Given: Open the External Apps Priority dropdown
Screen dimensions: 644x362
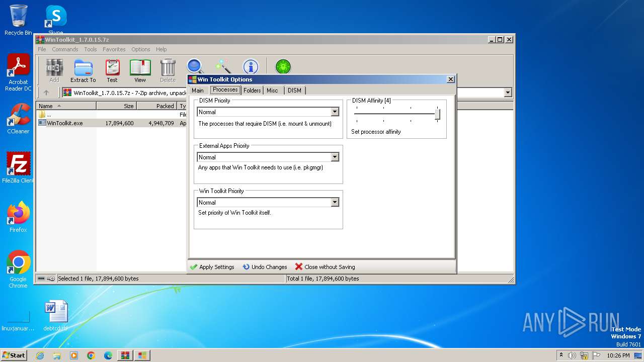Looking at the screenshot, I should (335, 157).
